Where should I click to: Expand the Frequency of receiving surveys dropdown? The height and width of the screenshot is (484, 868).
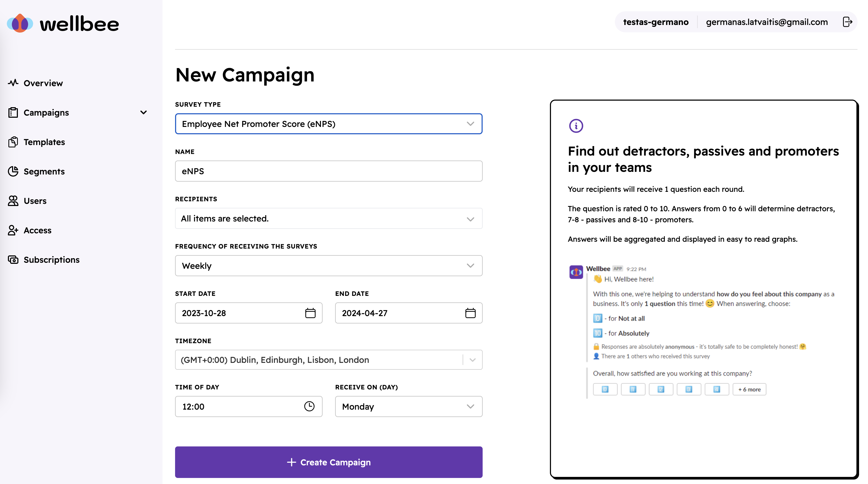(x=329, y=265)
